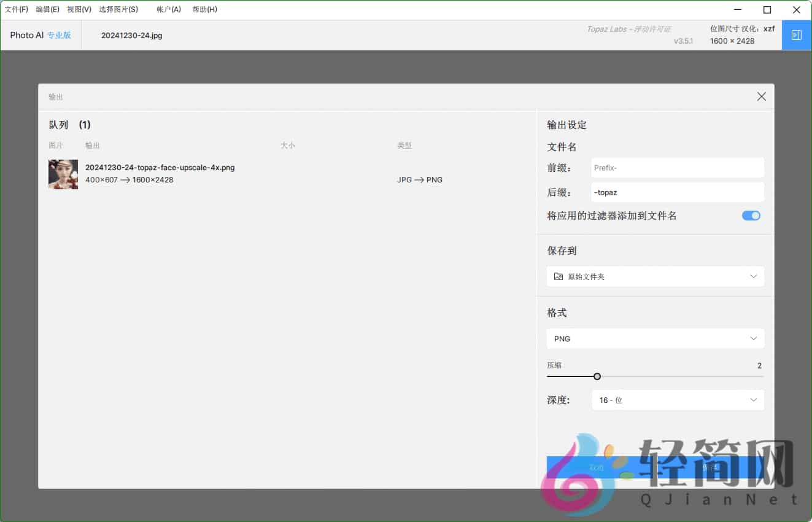Open the 保存到 folder dropdown
The image size is (812, 522).
click(654, 276)
